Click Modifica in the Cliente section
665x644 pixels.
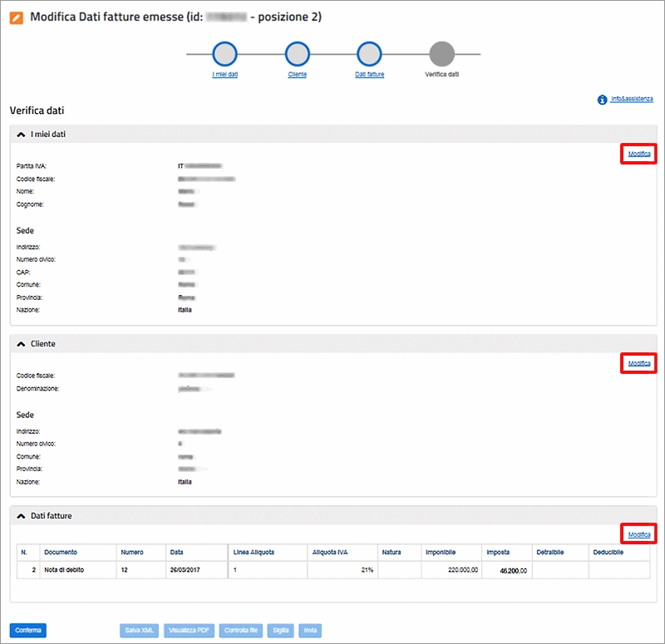tap(638, 363)
